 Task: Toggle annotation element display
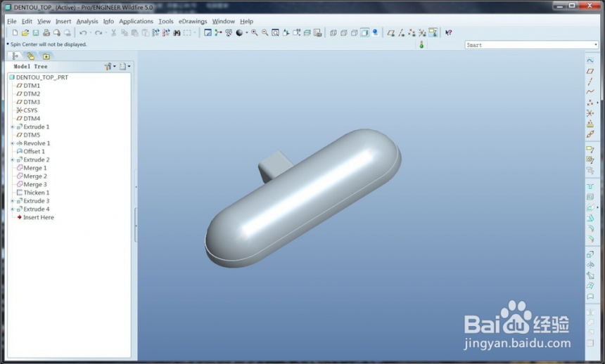click(433, 33)
